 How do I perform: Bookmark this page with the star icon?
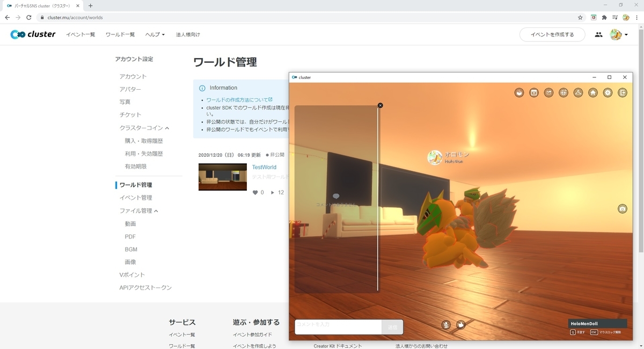[x=580, y=17]
